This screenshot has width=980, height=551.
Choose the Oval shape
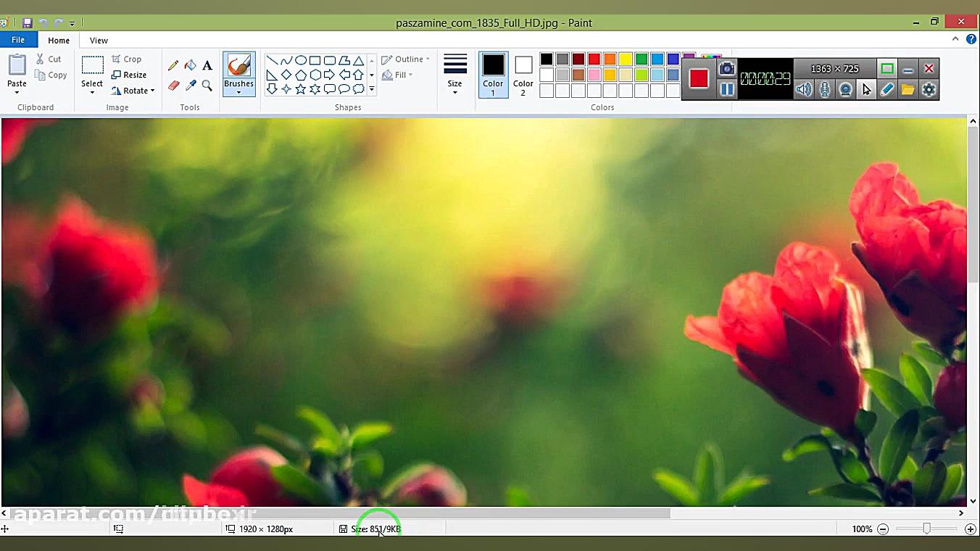pyautogui.click(x=301, y=60)
